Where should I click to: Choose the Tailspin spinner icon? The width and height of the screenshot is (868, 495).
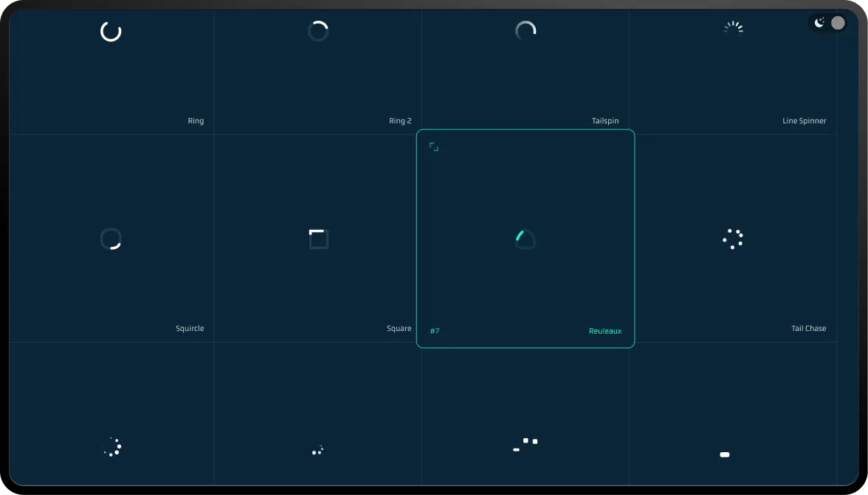(526, 30)
